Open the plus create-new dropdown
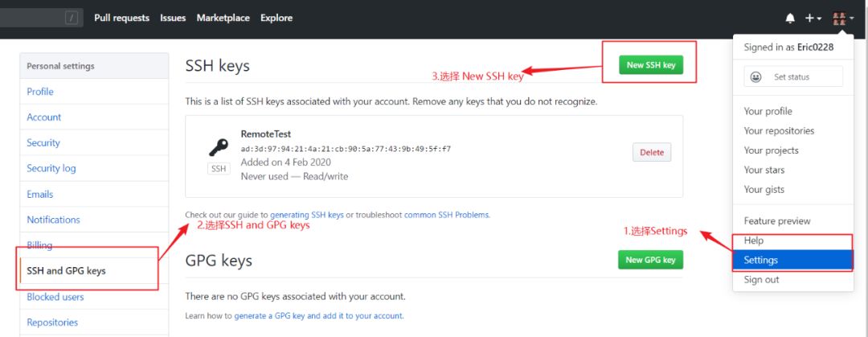Viewport: 868px width, 337px height. pyautogui.click(x=813, y=18)
